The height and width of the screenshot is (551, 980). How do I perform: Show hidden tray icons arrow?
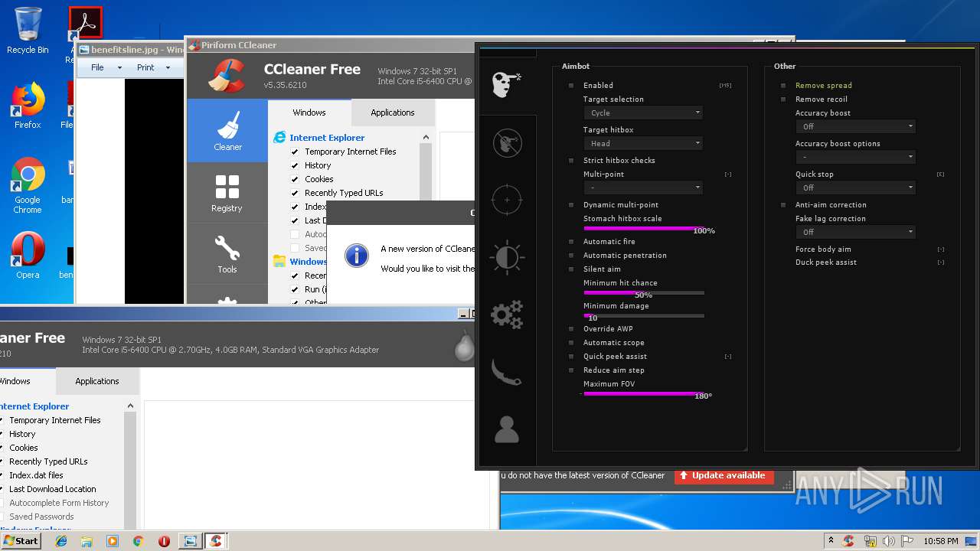831,540
